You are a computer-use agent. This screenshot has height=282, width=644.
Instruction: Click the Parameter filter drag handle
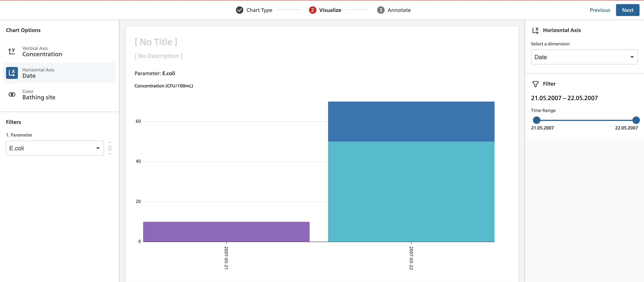tap(110, 148)
